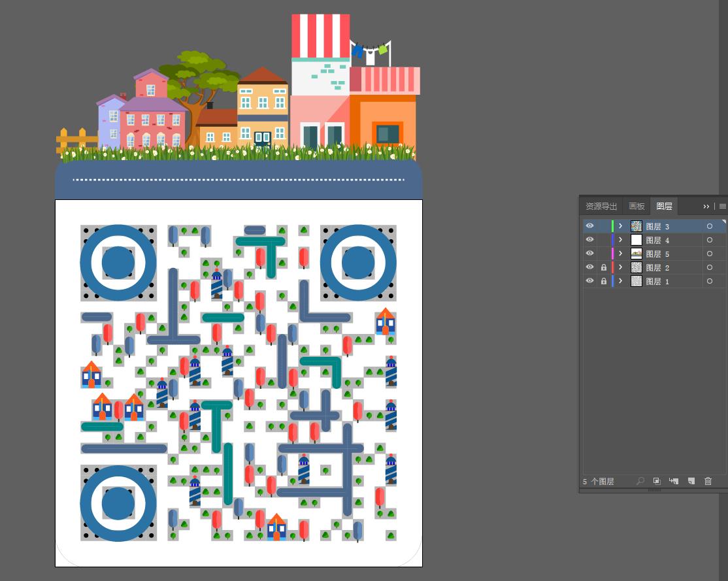Screen dimensions: 728x581
Task: Collapse panel group with double-arrow icon
Action: 706,207
